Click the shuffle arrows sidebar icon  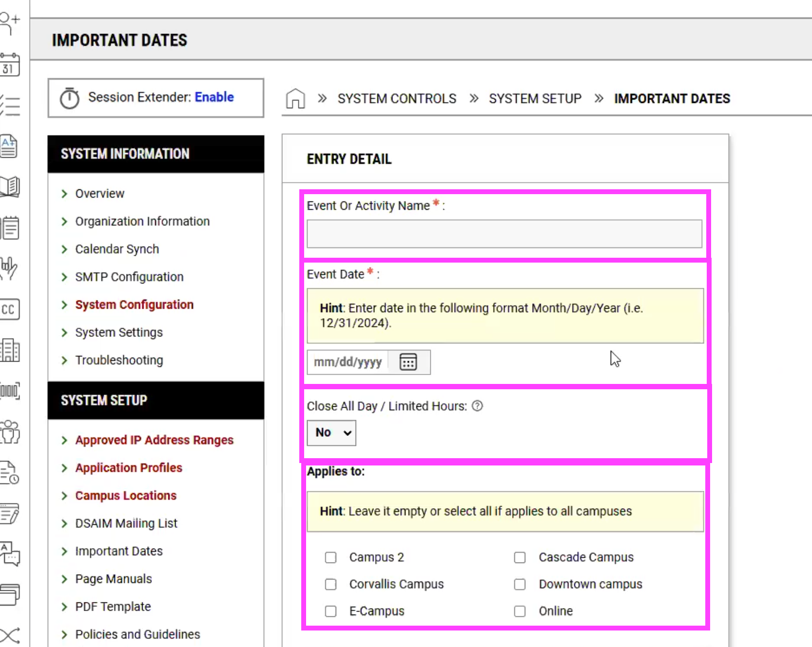10,635
